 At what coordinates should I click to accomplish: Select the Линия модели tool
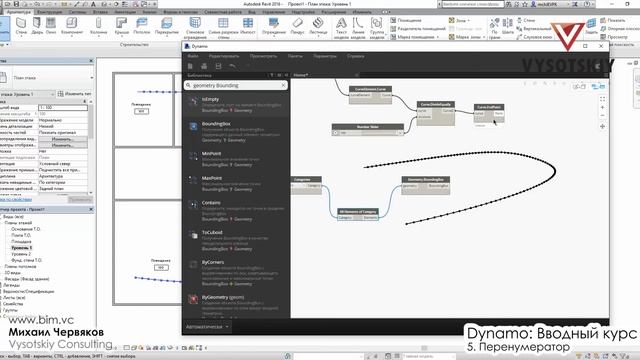pos(358,28)
